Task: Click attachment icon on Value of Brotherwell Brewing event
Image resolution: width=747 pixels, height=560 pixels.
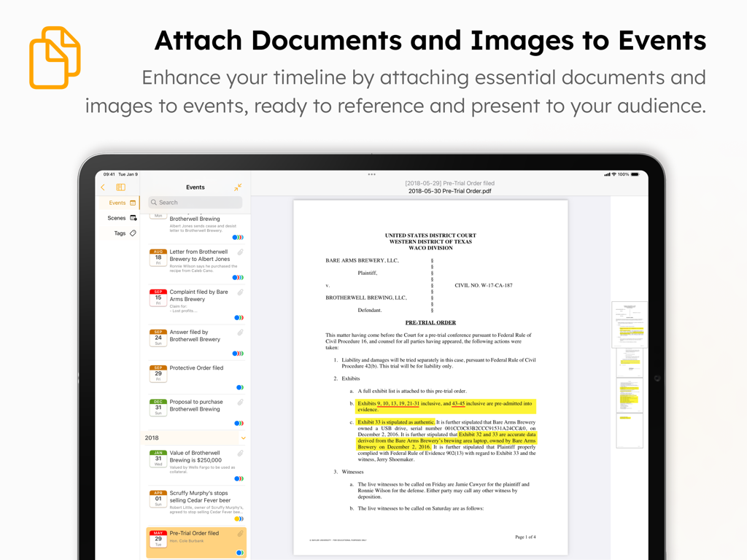Action: coord(239,452)
